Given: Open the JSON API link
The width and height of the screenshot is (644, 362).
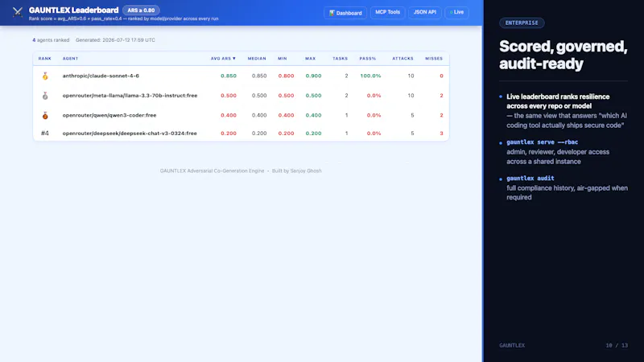Looking at the screenshot, I should (425, 12).
